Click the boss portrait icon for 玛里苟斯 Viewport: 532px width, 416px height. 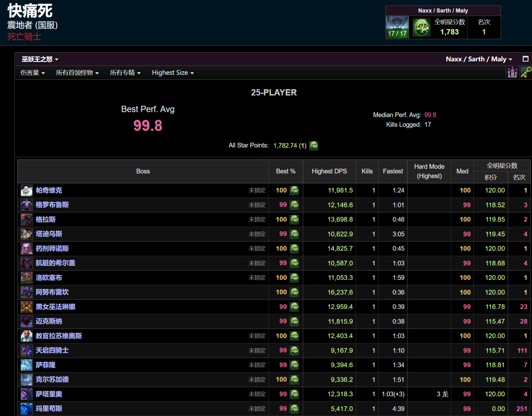coord(27,409)
